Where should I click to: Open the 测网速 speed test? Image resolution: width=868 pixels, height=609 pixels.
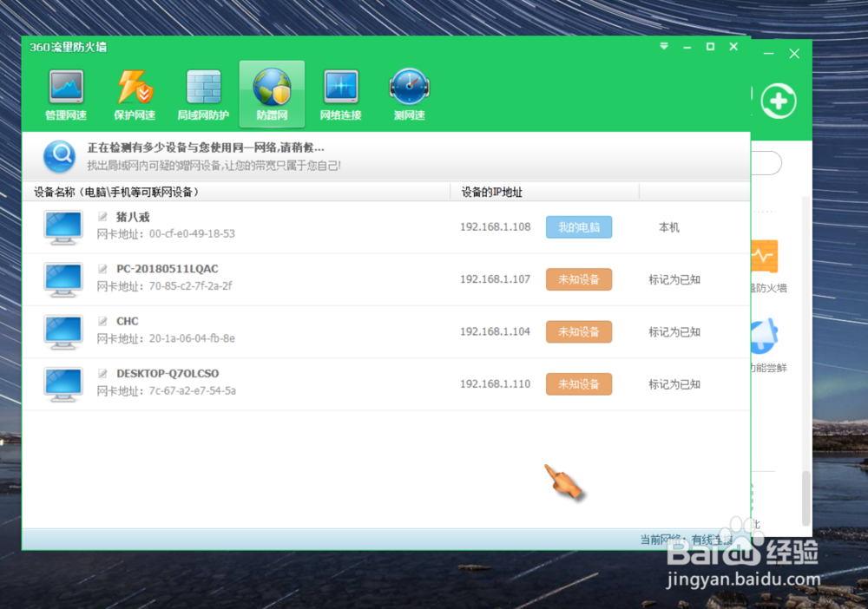[409, 95]
